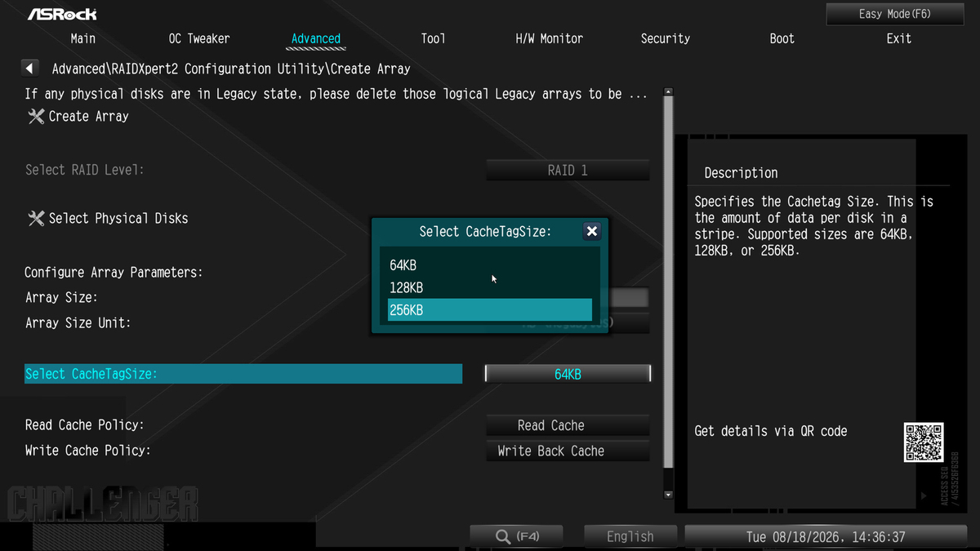Screen dimensions: 980x551
Task: Click the QR code image
Action: 924,442
